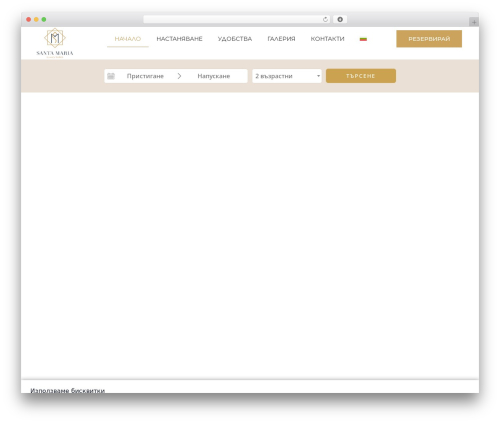Image resolution: width=500 pixels, height=423 pixels.
Task: Select the Напускане departure date field
Action: 214,76
